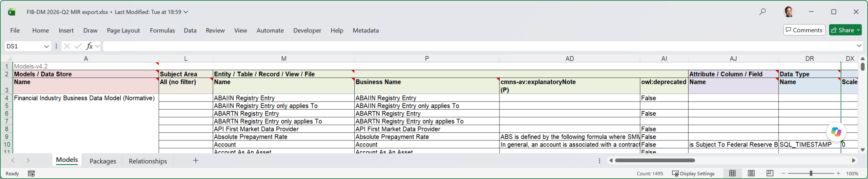The height and width of the screenshot is (179, 868).
Task: Click zoom in plus icon
Action: click(838, 173)
